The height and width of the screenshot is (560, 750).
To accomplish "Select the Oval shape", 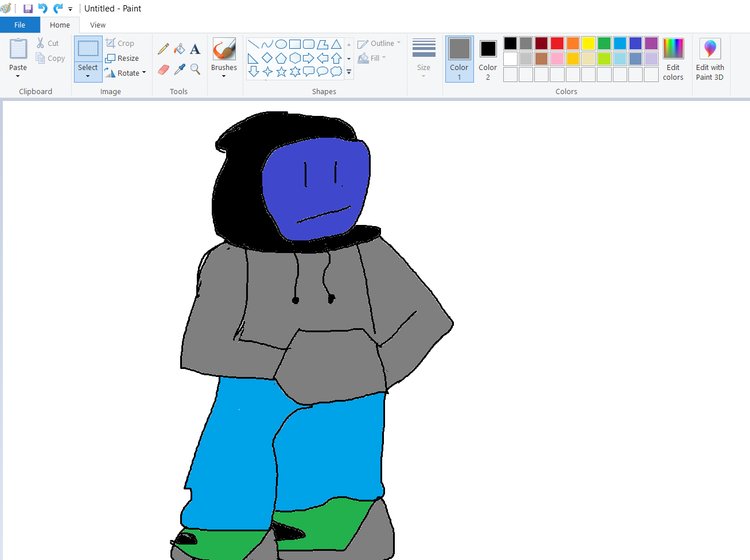I will [281, 43].
